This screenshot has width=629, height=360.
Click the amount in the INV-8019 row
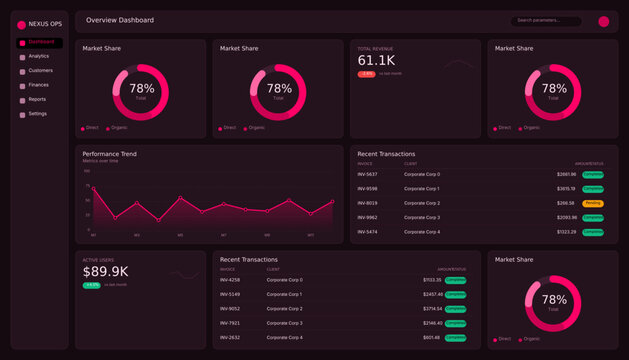coord(566,203)
